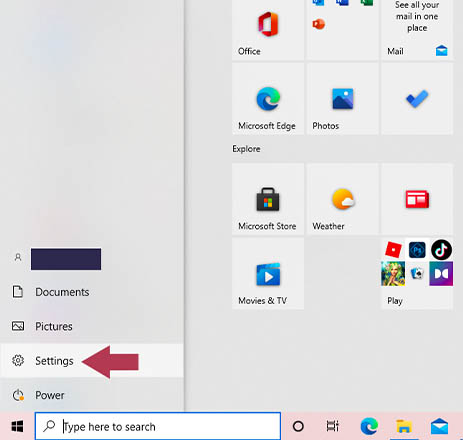Launch PowerPoint from the small Office apps tile
This screenshot has width=463, height=440.
click(319, 24)
